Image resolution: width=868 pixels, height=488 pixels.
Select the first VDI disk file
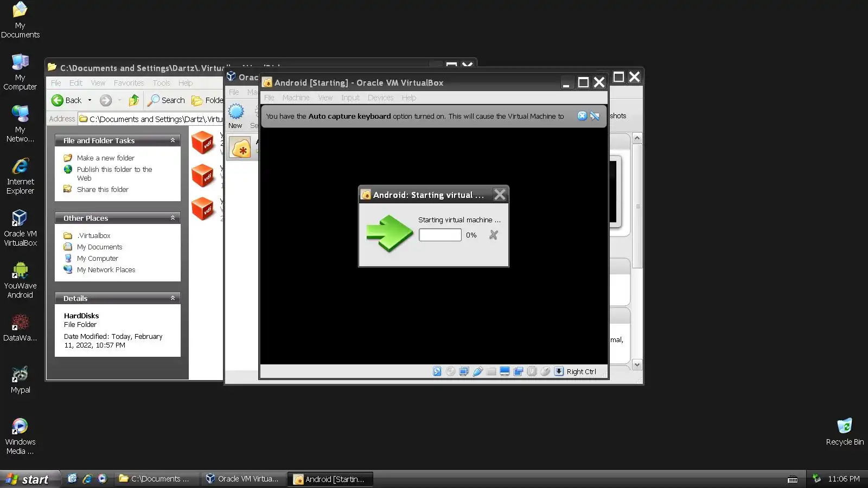point(203,143)
